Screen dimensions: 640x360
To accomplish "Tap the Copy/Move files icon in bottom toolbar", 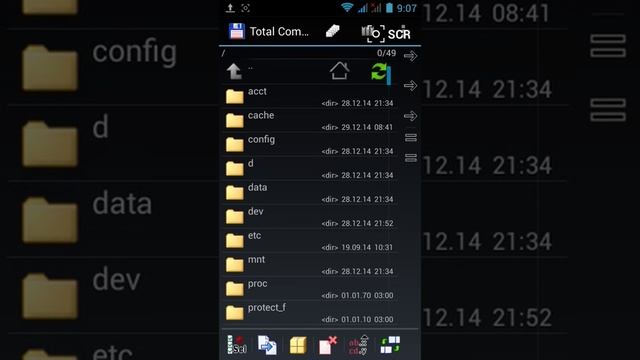I will tap(267, 345).
